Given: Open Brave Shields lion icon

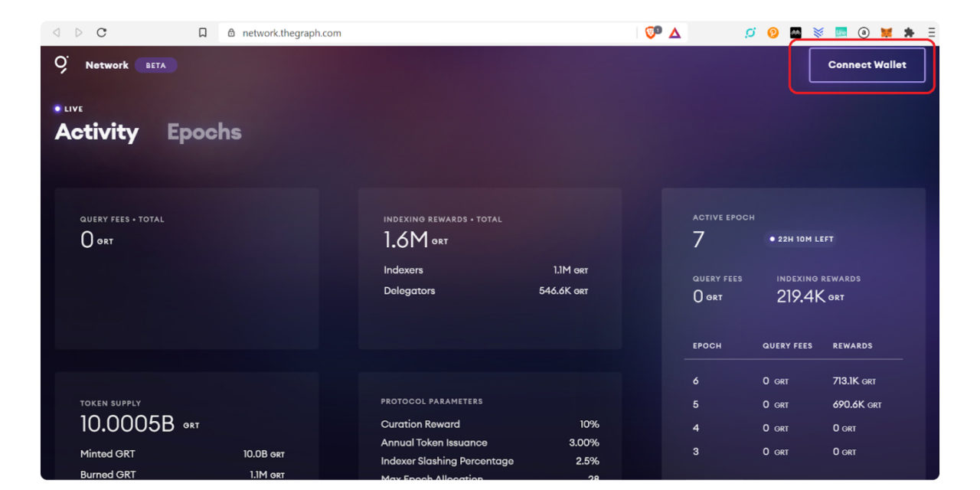Looking at the screenshot, I should point(652,33).
